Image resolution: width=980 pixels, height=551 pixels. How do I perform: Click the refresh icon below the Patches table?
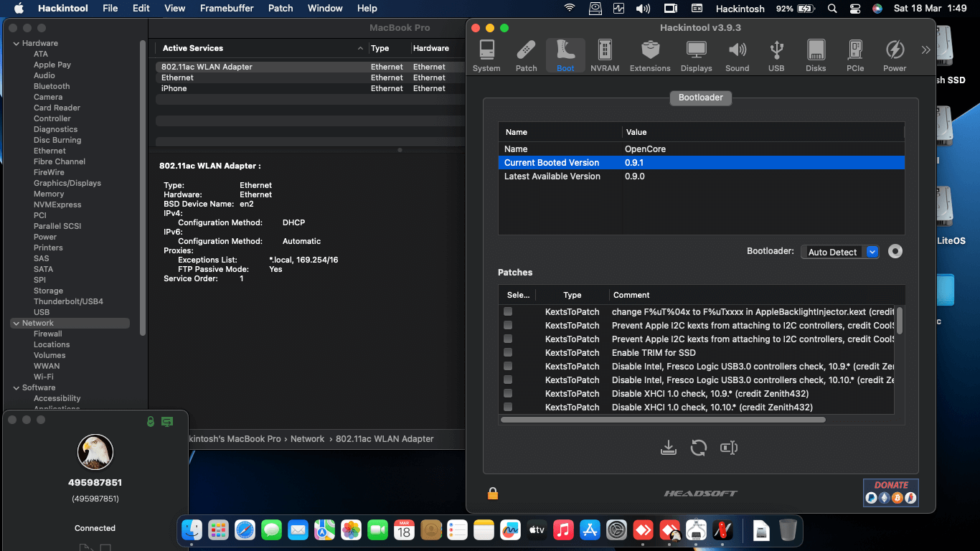tap(699, 448)
